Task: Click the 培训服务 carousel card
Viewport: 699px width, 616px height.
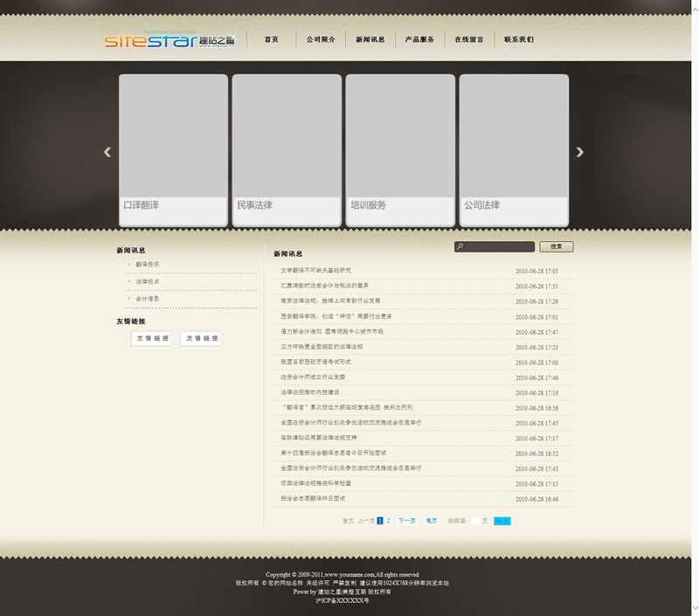Action: [x=400, y=150]
